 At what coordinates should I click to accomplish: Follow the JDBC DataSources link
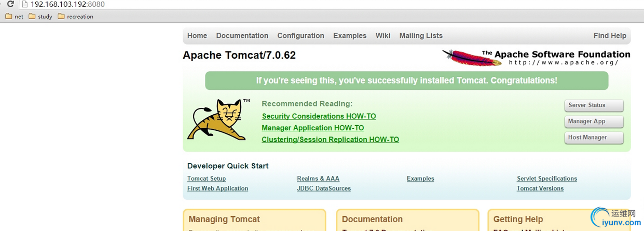point(324,188)
